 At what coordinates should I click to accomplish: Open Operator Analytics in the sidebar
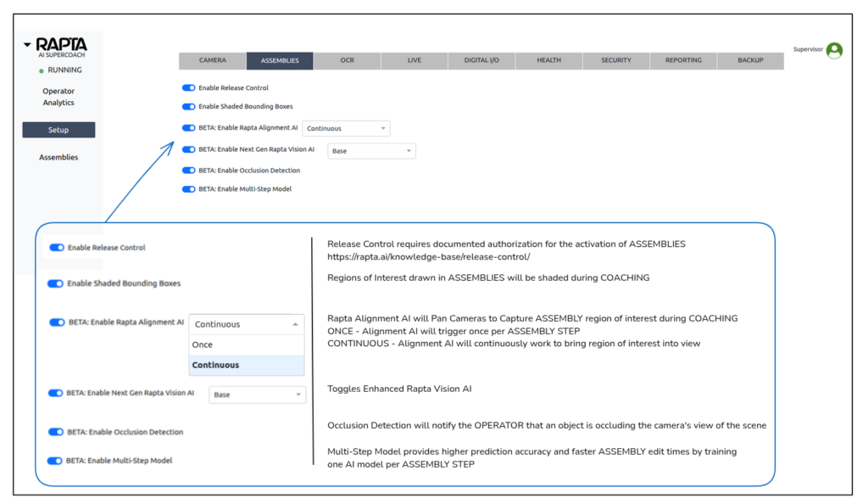coord(58,97)
